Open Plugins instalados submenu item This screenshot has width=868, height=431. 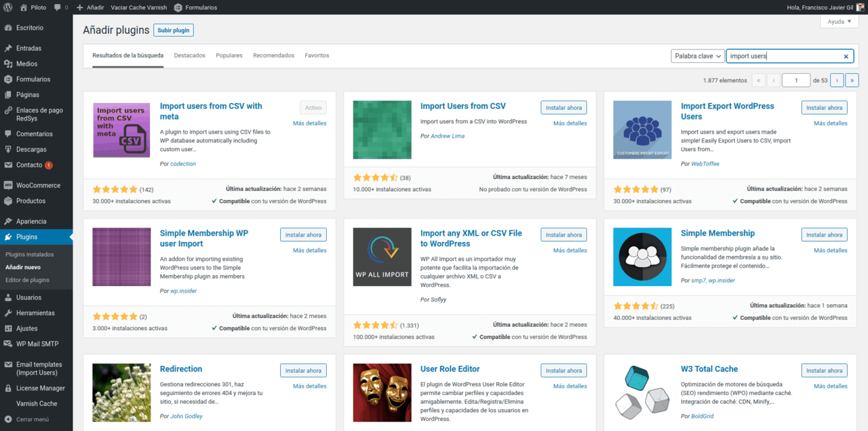pyautogui.click(x=30, y=255)
